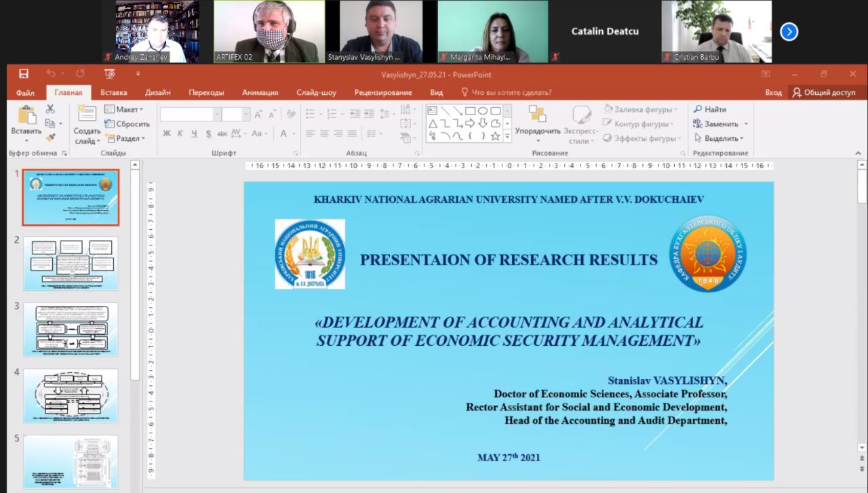Click the decrease font size icon
Image resolution: width=868 pixels, height=493 pixels.
(x=274, y=115)
